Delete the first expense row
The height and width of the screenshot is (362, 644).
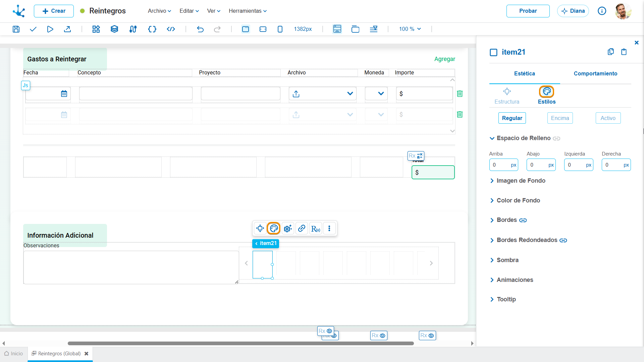point(460,94)
